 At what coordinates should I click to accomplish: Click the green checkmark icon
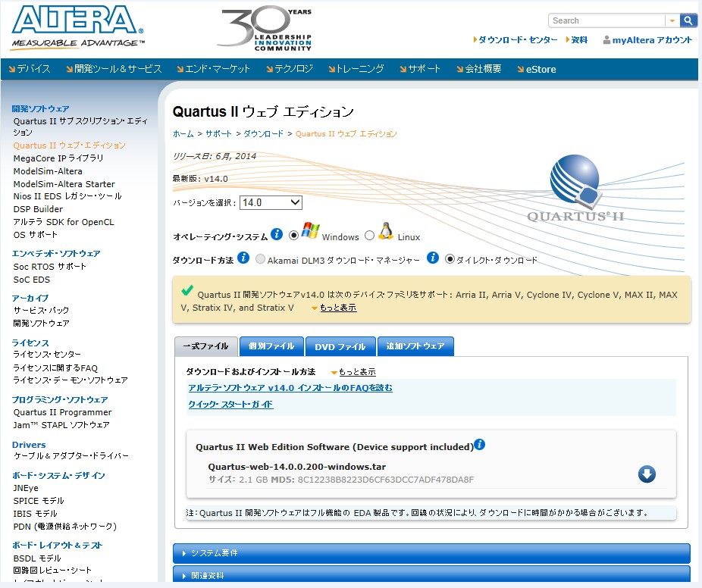pyautogui.click(x=187, y=290)
